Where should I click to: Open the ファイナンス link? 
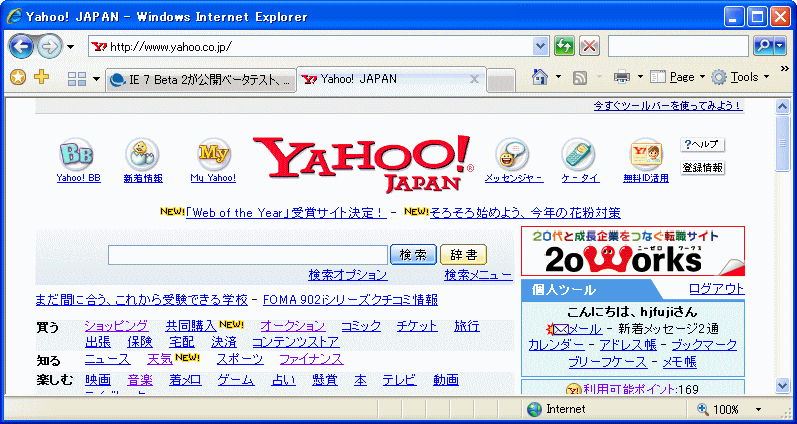[312, 359]
